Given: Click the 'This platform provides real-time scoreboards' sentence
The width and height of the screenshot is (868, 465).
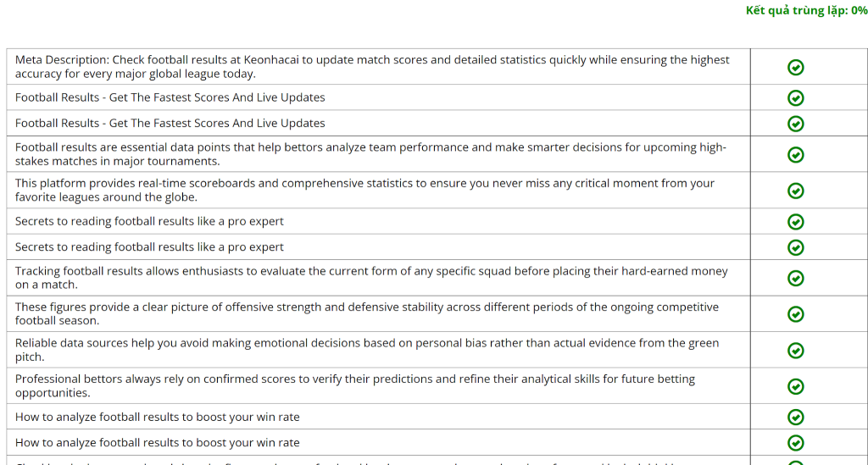Looking at the screenshot, I should tap(364, 190).
